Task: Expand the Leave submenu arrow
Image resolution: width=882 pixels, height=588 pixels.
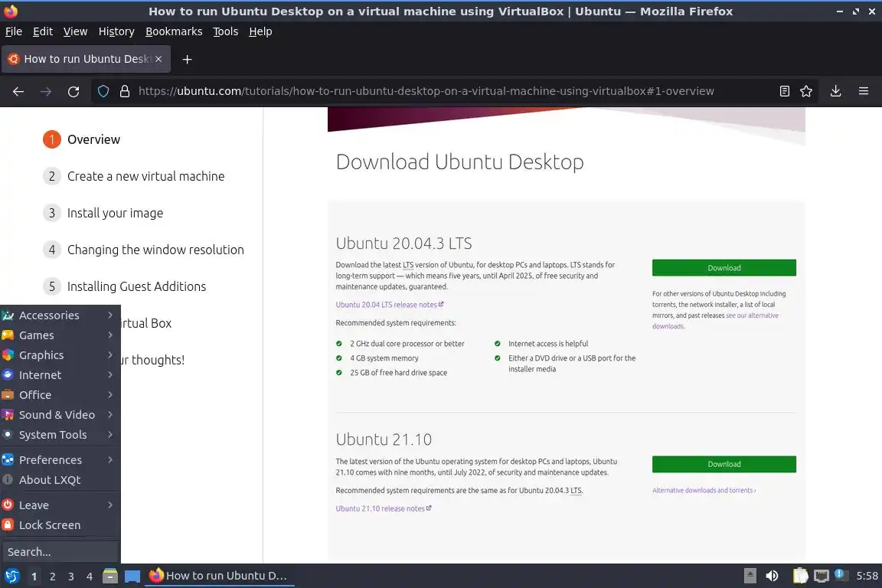Action: tap(110, 505)
